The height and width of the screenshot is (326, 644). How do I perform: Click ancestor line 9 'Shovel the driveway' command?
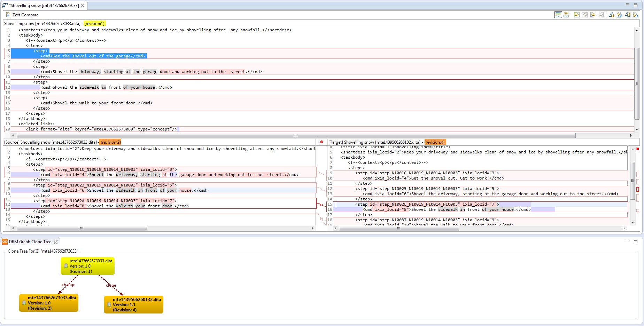pos(151,72)
